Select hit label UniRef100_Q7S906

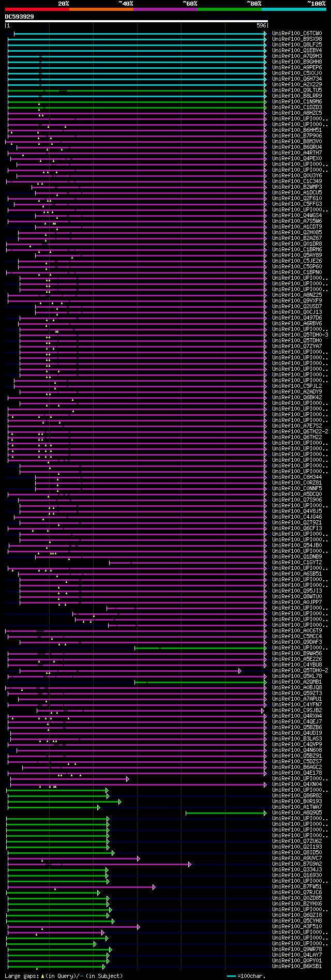click(x=297, y=500)
